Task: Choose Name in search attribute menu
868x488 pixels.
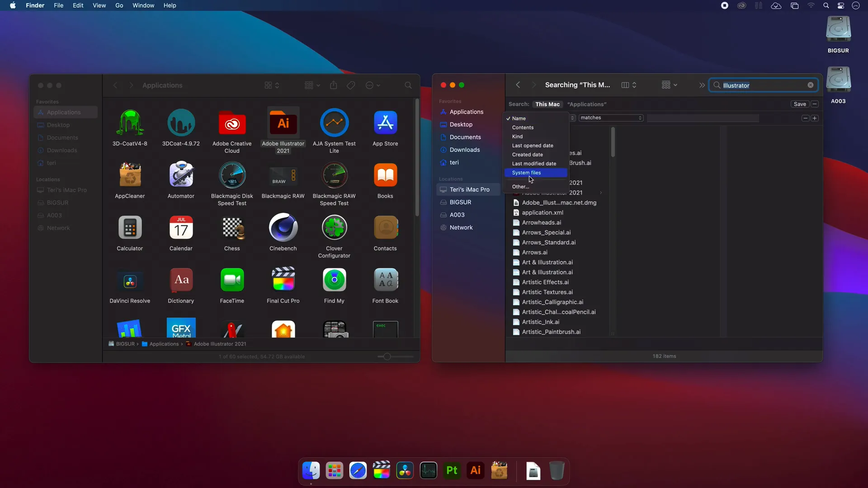Action: tap(536, 118)
